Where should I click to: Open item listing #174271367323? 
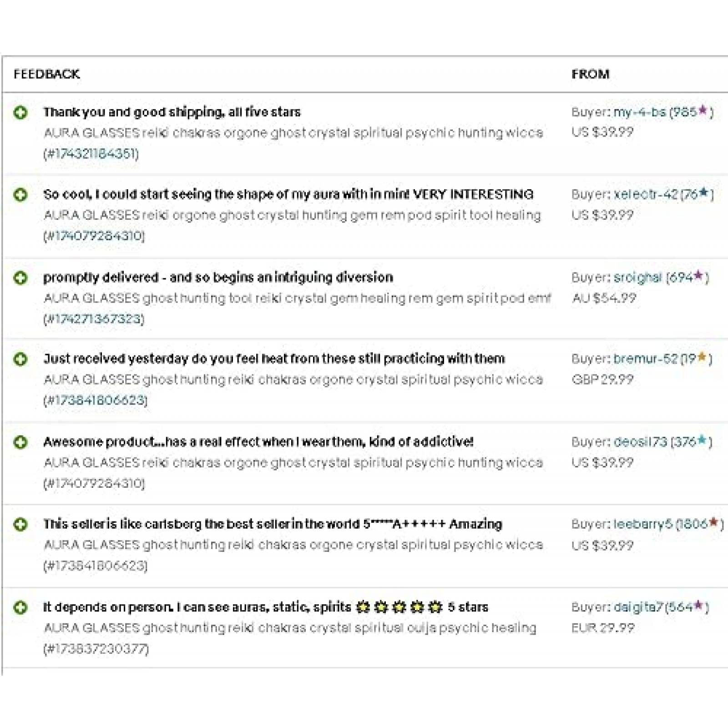click(94, 319)
